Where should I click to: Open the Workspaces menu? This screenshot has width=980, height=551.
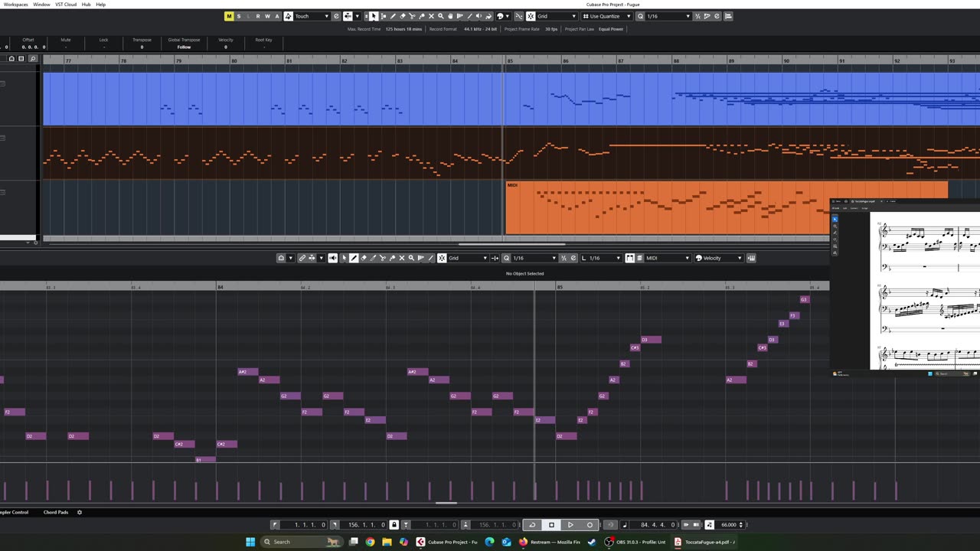click(15, 5)
